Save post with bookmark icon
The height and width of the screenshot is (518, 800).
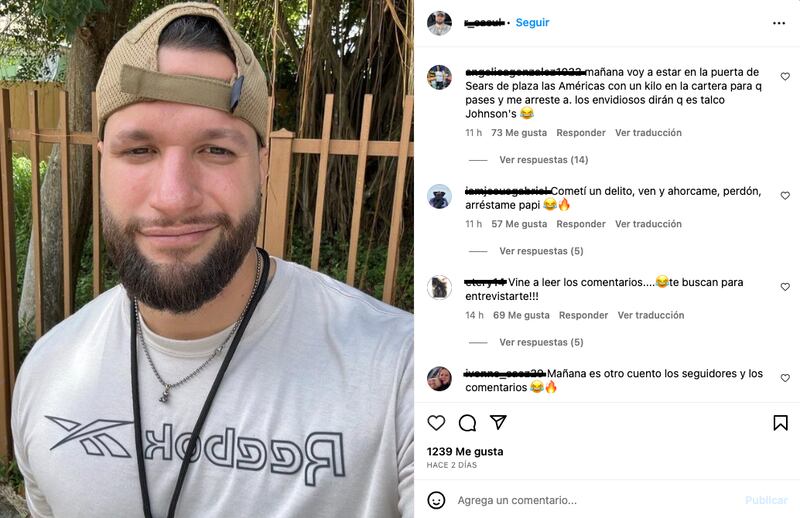point(780,423)
